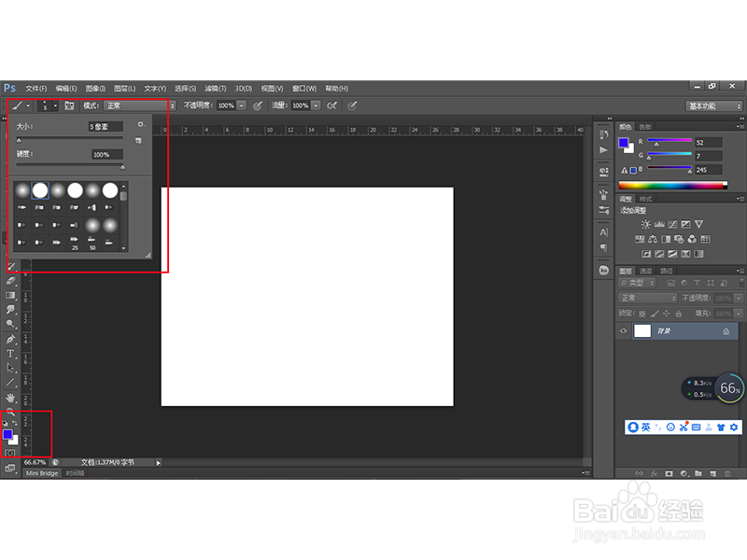
Task: Open the Brush Presets panel icon
Action: point(603,210)
